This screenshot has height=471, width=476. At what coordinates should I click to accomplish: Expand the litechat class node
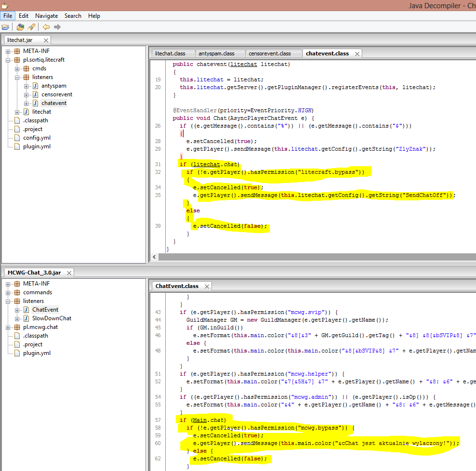click(17, 112)
